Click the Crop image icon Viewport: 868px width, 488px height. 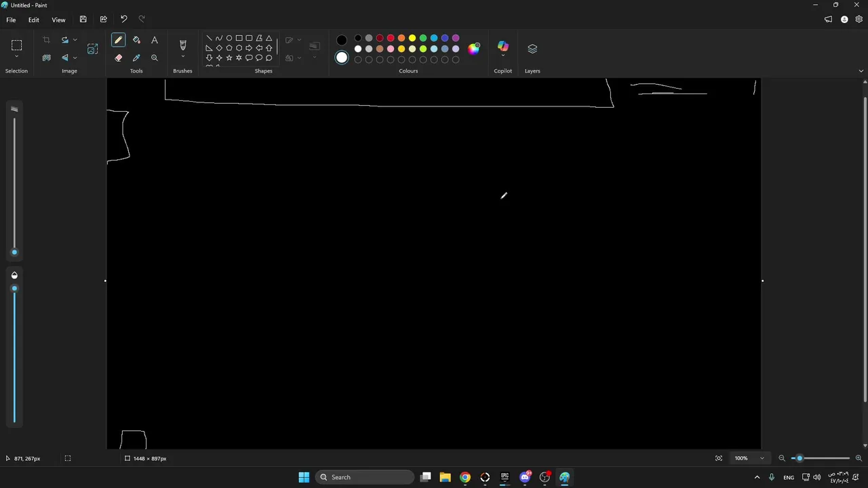coord(46,40)
